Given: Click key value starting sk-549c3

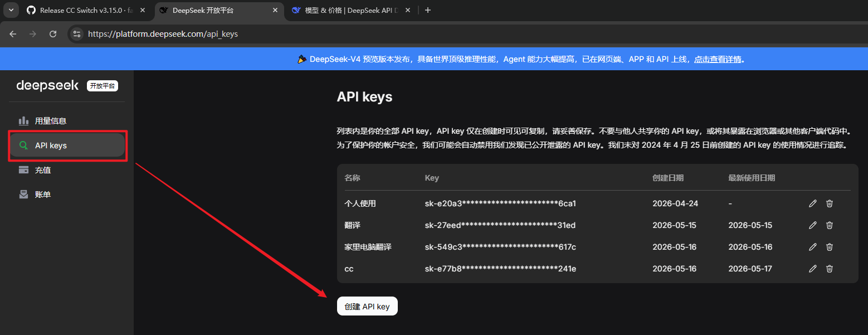Looking at the screenshot, I should click(500, 247).
